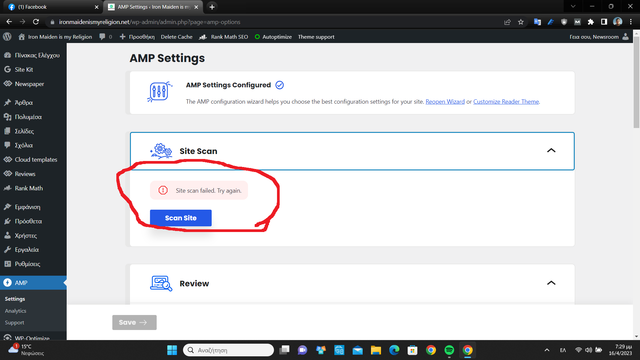Open Theme support in admin bar

(x=316, y=37)
